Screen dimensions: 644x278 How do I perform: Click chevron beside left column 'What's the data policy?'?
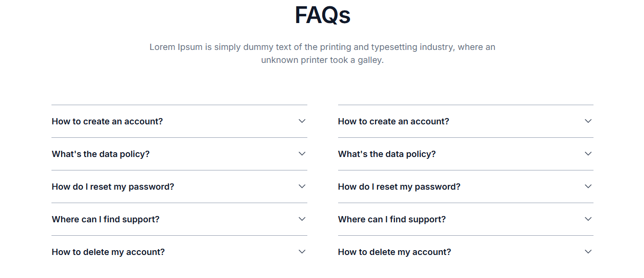[302, 154]
